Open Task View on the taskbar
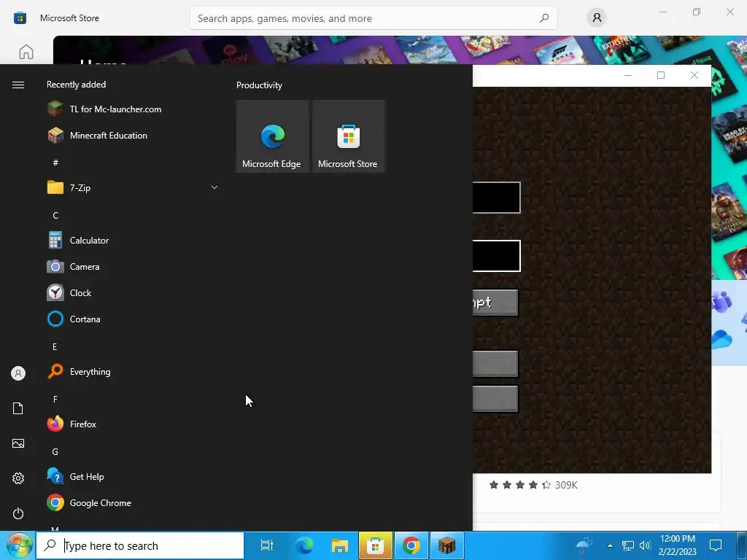The height and width of the screenshot is (560, 747). point(267,545)
